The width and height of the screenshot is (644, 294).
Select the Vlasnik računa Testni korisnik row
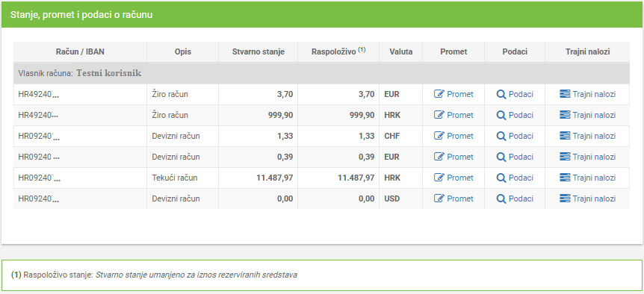[321, 73]
